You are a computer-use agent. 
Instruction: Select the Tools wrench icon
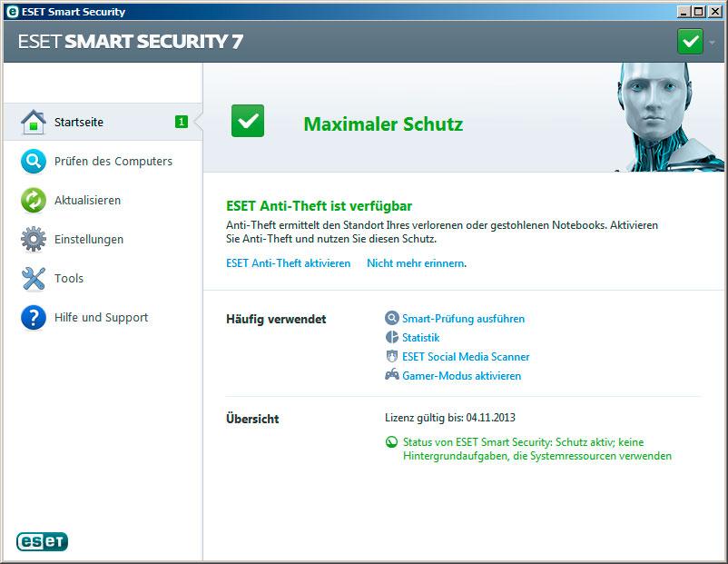[34, 278]
